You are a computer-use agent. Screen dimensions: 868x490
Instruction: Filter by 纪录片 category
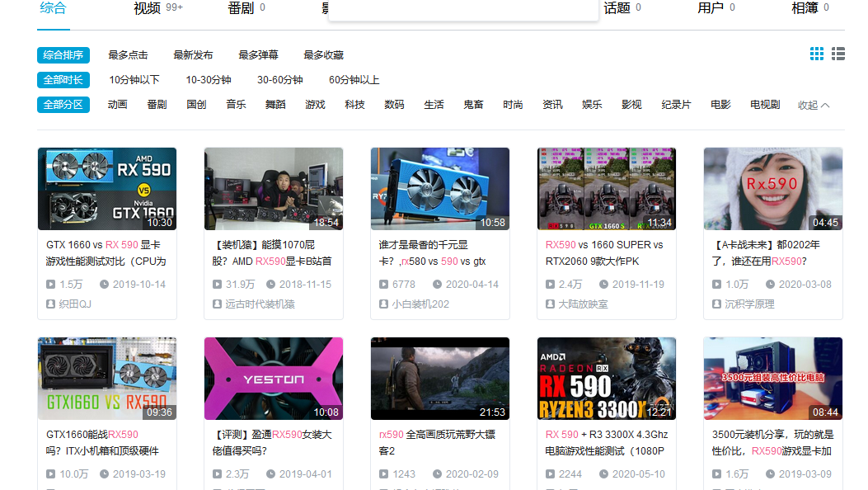(x=676, y=104)
